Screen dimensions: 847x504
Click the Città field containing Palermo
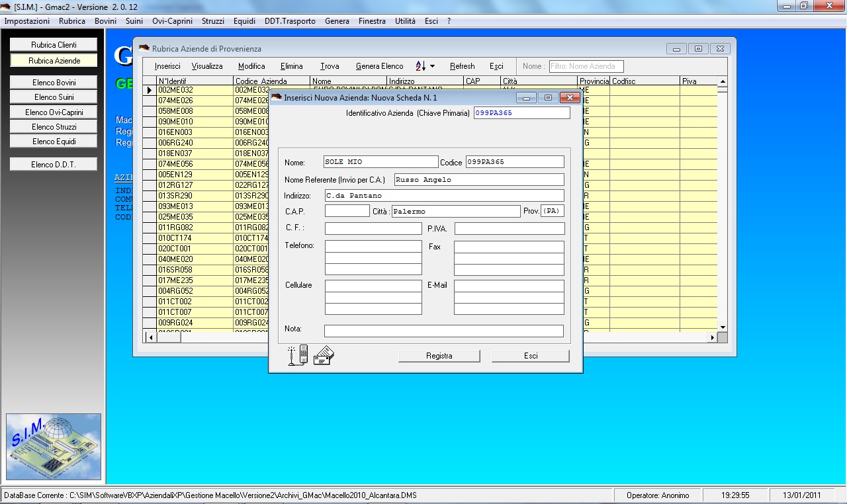456,211
